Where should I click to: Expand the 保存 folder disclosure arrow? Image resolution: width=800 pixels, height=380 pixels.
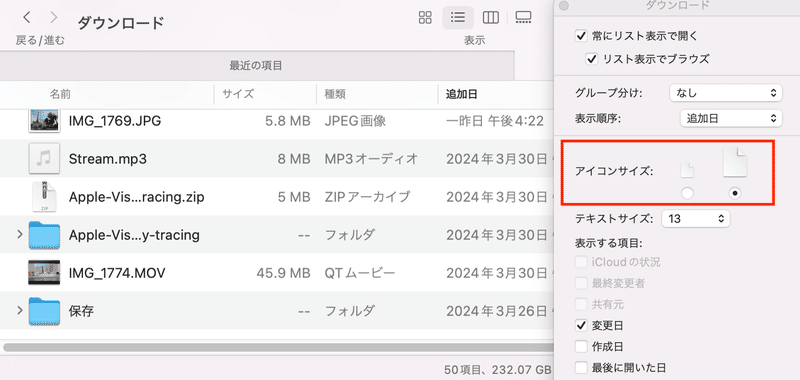[x=19, y=310]
